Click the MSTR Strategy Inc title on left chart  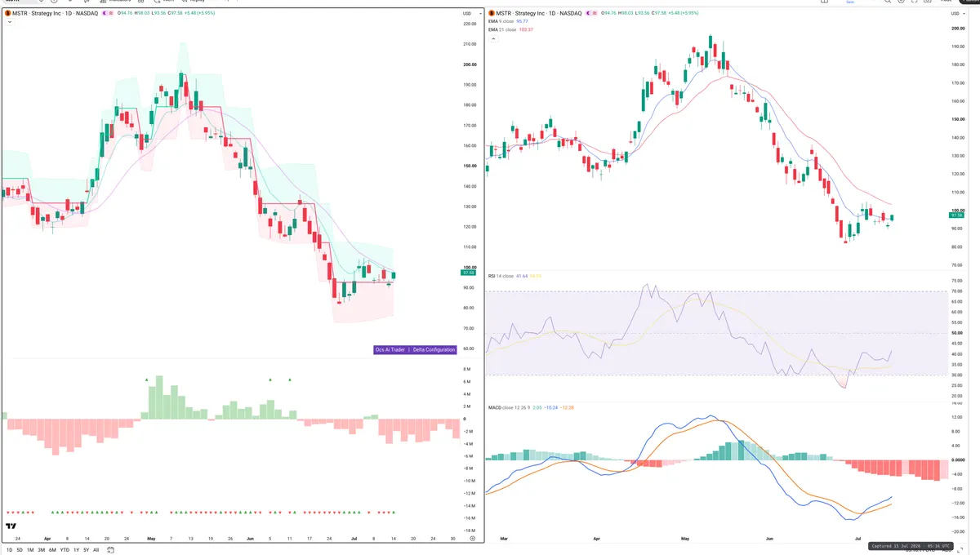pyautogui.click(x=55, y=13)
